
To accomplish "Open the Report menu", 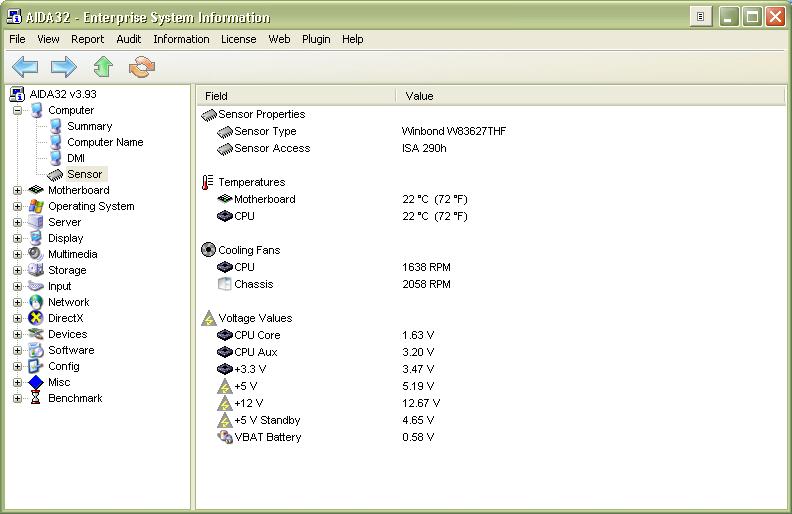I will pos(87,39).
